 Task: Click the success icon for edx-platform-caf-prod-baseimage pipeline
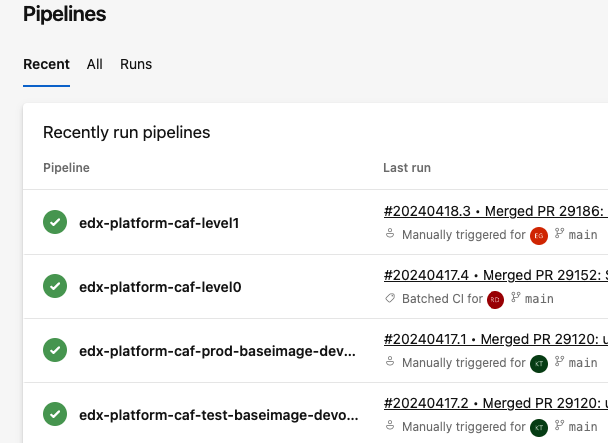[55, 351]
